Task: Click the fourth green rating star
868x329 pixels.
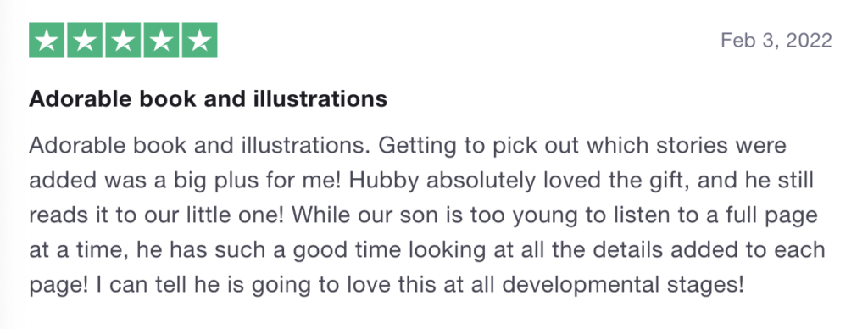Action: click(161, 40)
